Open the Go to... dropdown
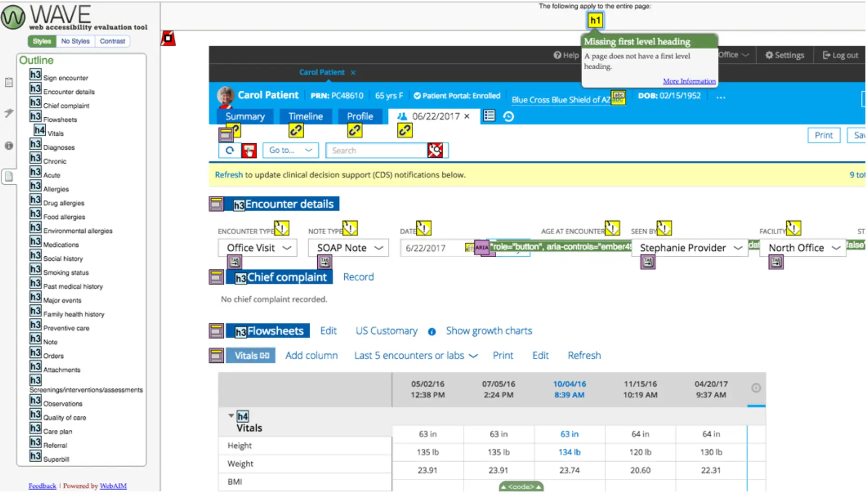The height and width of the screenshot is (495, 868). (x=290, y=151)
